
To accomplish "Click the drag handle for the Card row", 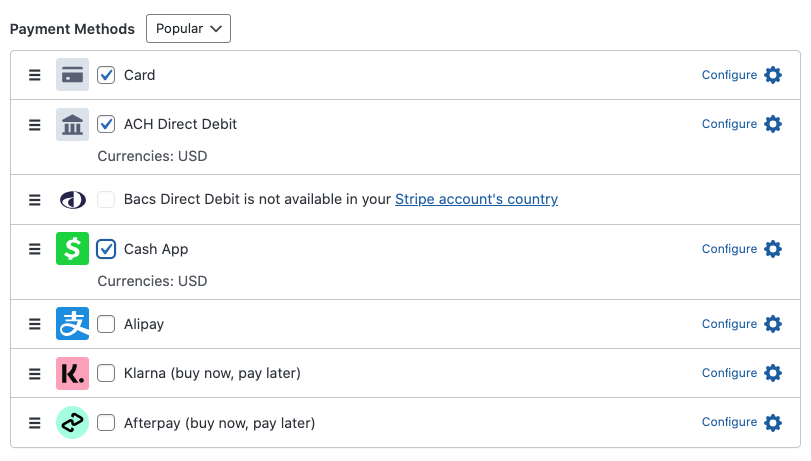I will 34,75.
